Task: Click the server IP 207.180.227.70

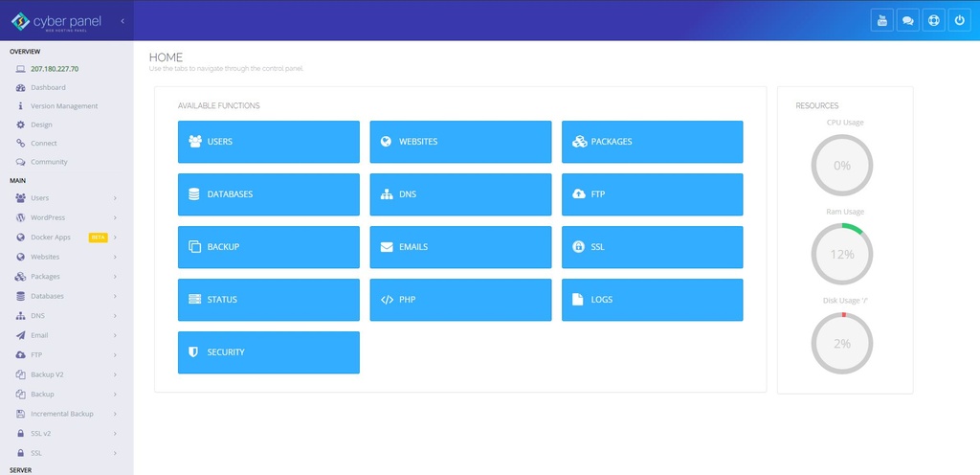Action: coord(55,69)
